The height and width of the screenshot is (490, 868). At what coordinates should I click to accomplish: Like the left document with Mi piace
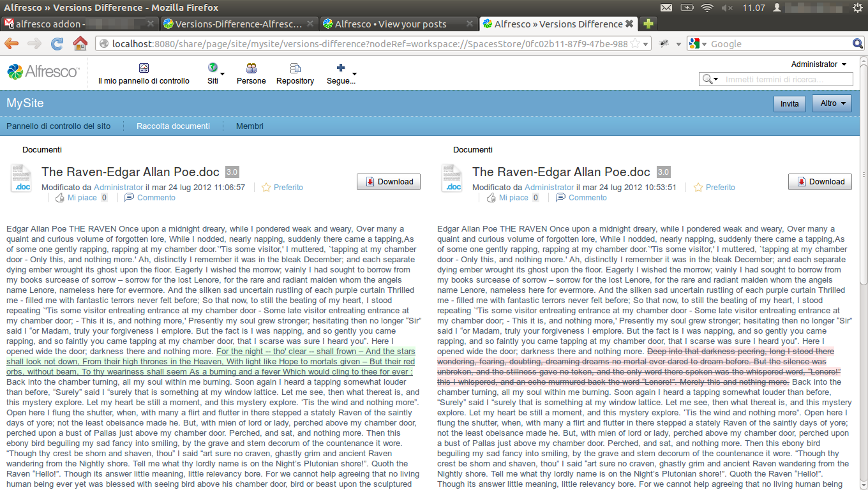point(77,198)
